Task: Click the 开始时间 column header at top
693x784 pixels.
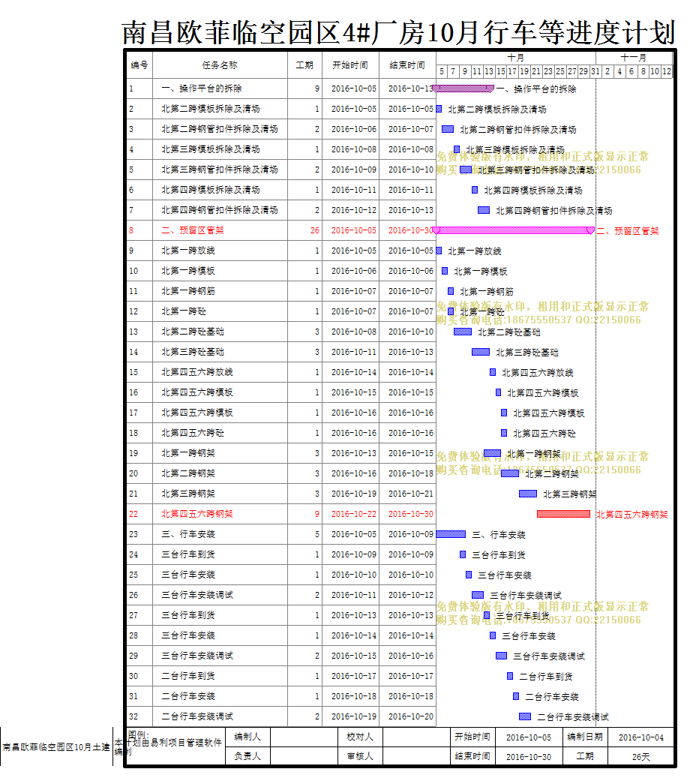Action: (x=350, y=65)
